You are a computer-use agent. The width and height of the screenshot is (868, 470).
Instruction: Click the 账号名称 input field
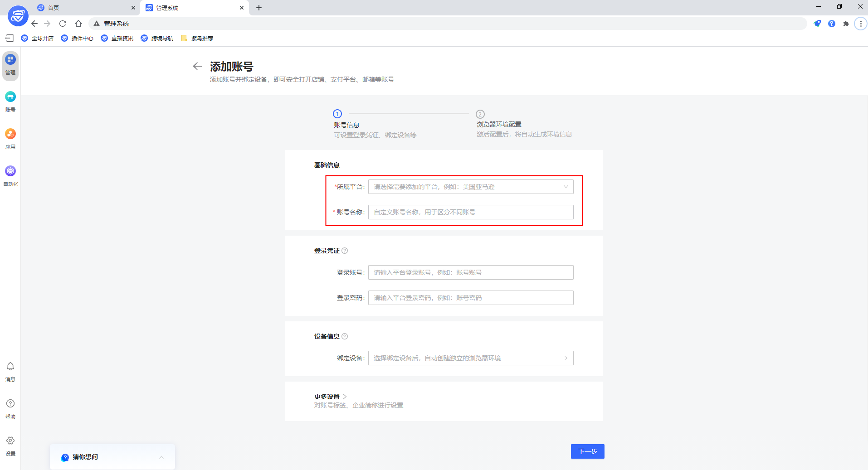470,212
